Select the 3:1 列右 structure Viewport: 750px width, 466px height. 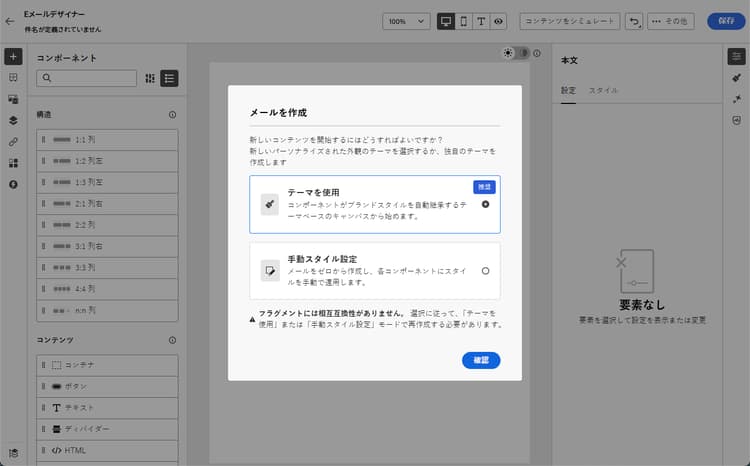coord(107,246)
